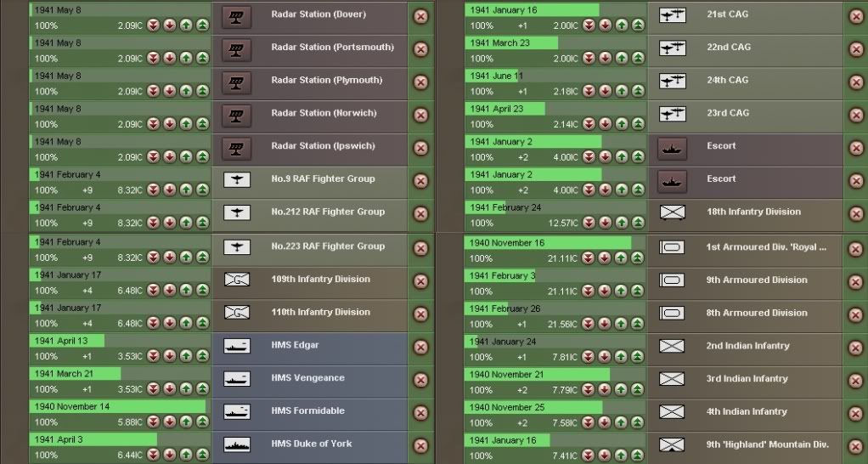Cancel the 2nd Indian Infantry order

[856, 348]
